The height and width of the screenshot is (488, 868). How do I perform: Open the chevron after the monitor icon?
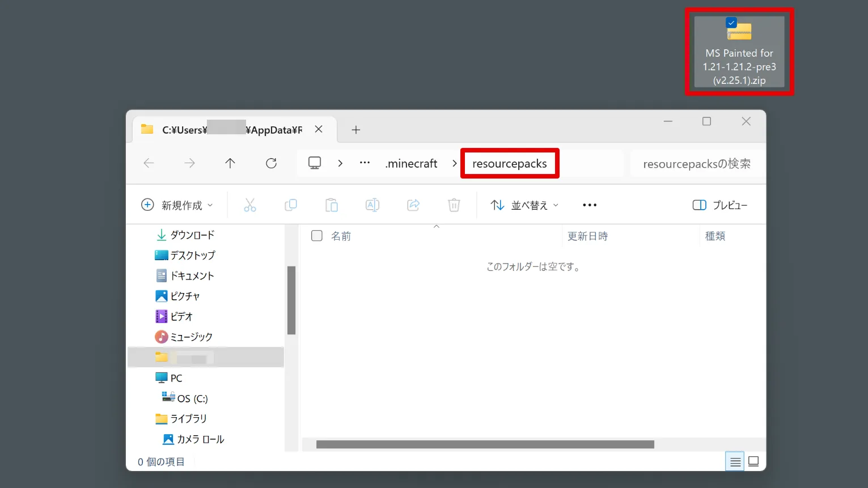(340, 163)
